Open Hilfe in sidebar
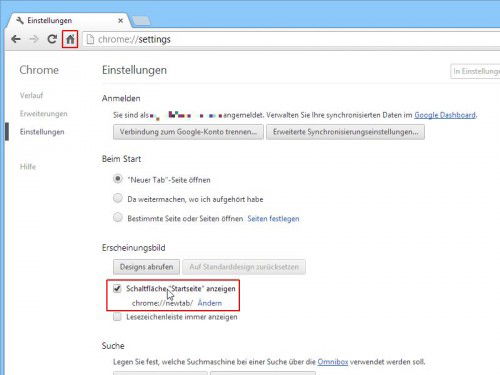This screenshot has height=375, width=500. [x=28, y=167]
